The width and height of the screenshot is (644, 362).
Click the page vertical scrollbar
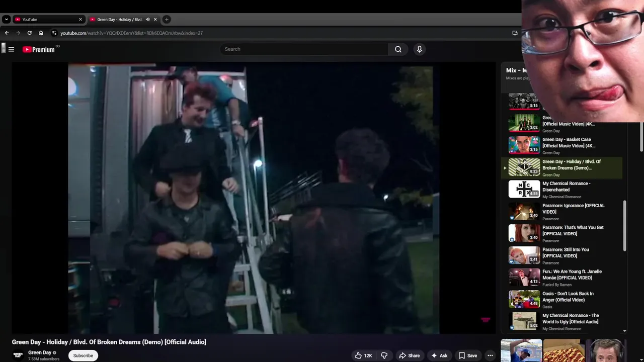[x=641, y=136]
